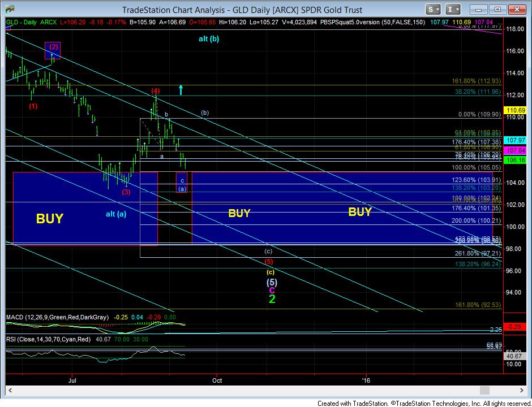
Task: Click the 2.25 MACD level label
Action: (496, 330)
